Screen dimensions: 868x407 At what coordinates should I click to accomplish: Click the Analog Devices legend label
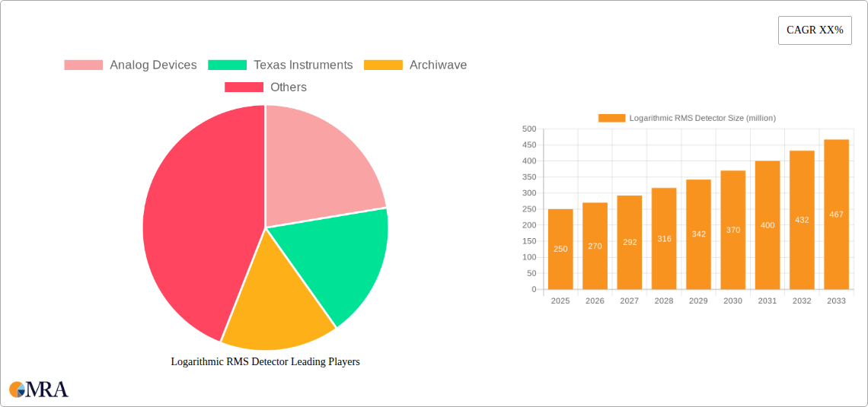[x=153, y=65]
